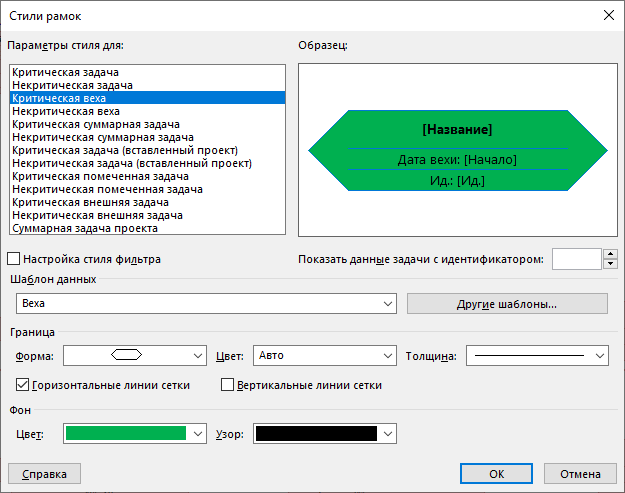Select 'Некритическая помеченная задача' item

147,189
